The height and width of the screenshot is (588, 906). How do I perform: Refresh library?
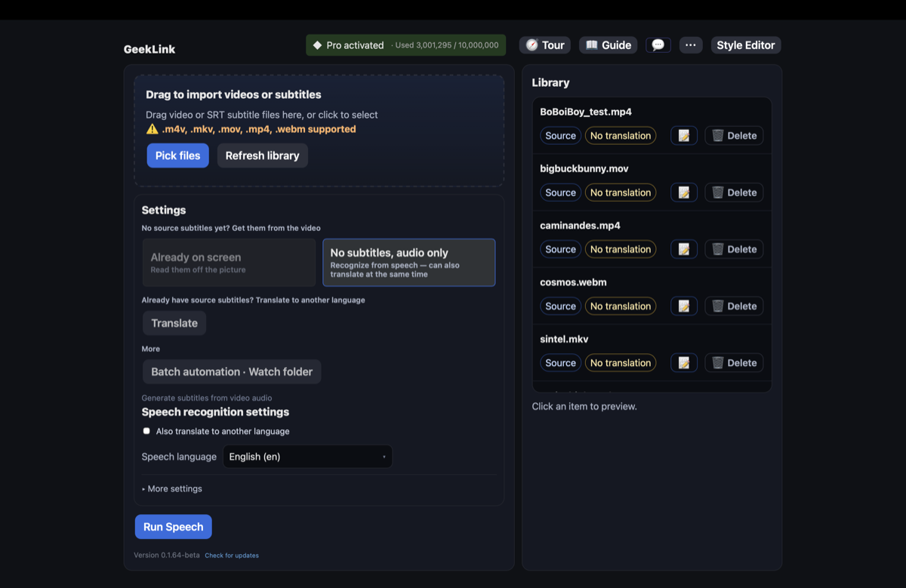tap(262, 155)
